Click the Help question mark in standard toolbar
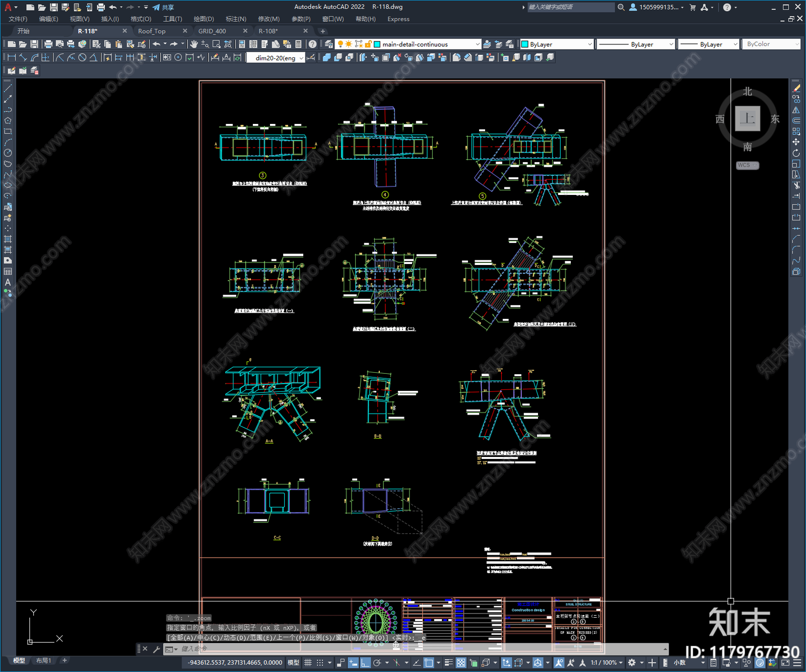This screenshot has height=672, width=806. [x=313, y=44]
